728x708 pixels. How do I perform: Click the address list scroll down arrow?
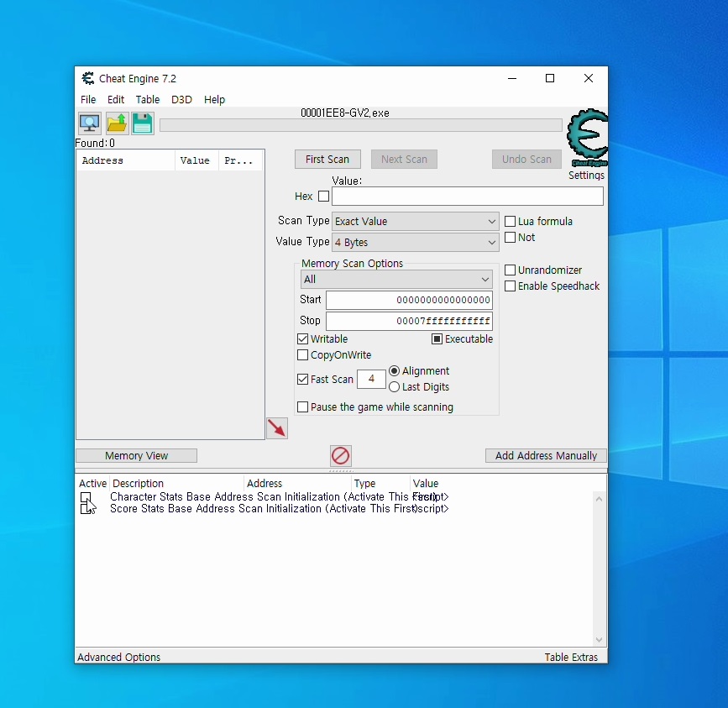(x=599, y=640)
